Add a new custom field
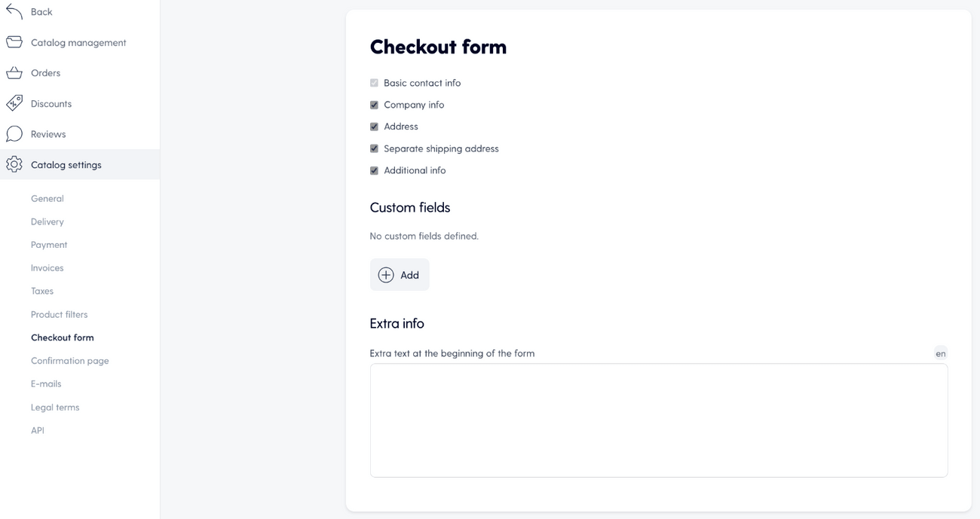This screenshot has width=980, height=519. 400,275
